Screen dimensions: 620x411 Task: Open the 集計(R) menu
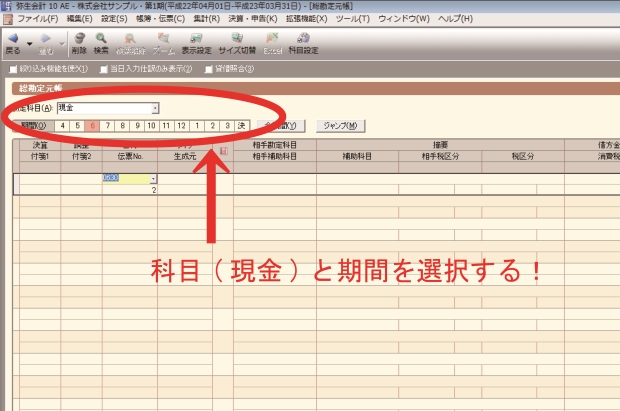coord(206,19)
